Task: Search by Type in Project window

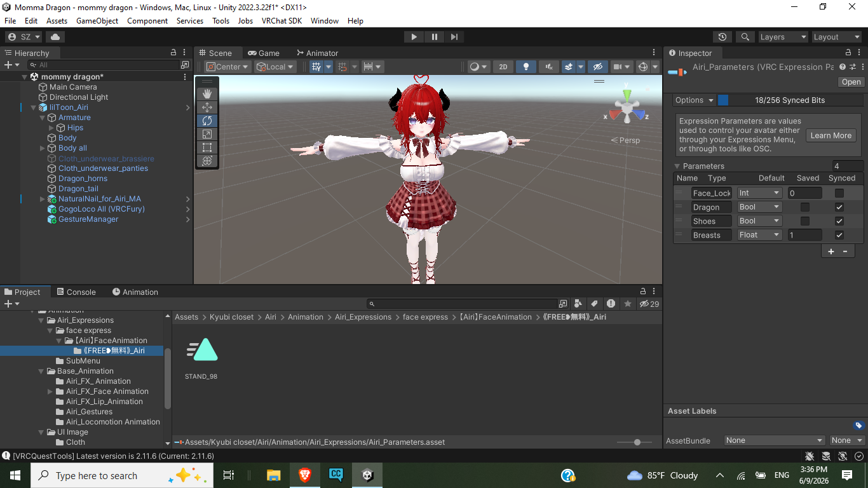Action: (578, 304)
